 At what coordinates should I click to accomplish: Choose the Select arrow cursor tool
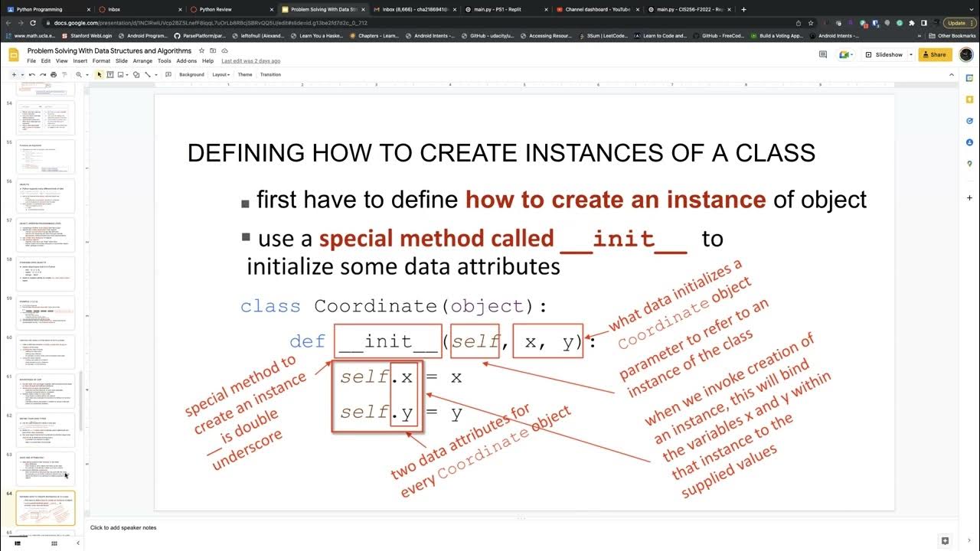(100, 74)
